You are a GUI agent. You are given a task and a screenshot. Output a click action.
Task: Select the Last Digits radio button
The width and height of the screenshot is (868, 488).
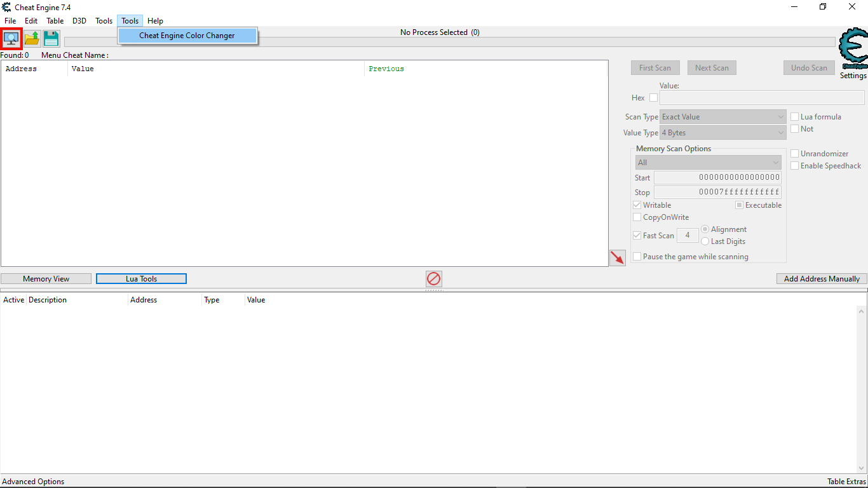(705, 241)
